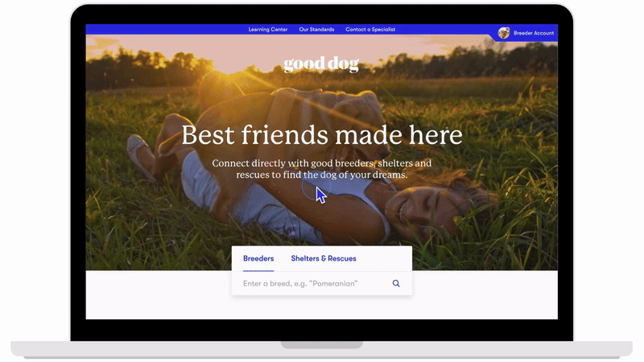This screenshot has width=644, height=362.
Task: Click the good dog logo
Action: 321,65
